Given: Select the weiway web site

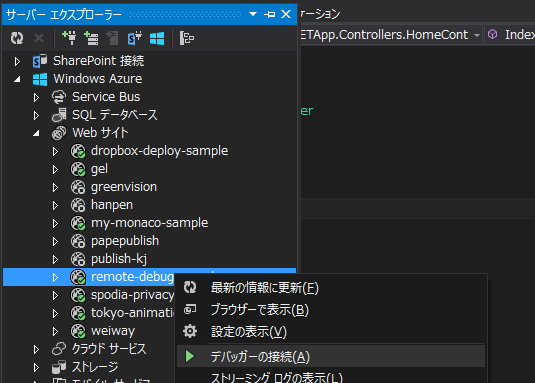Looking at the screenshot, I should (x=113, y=331).
